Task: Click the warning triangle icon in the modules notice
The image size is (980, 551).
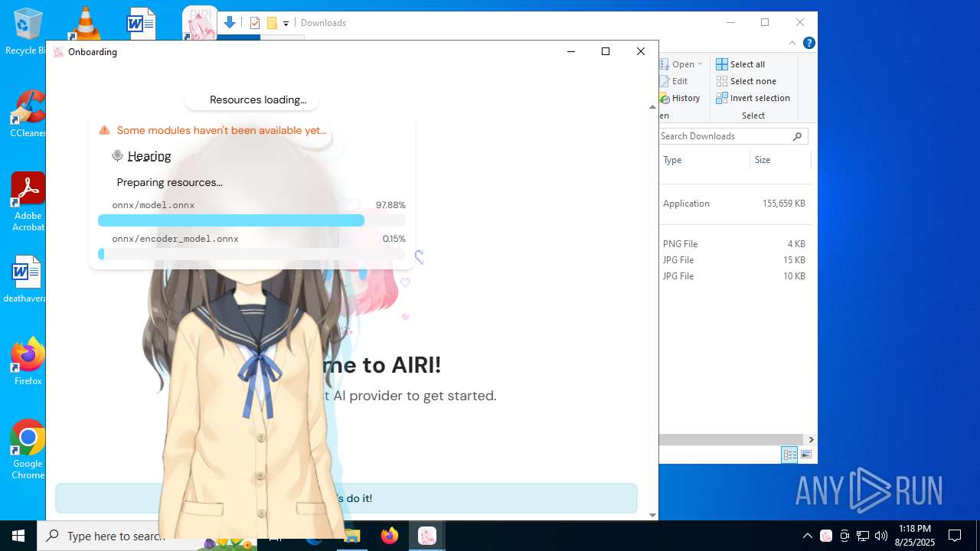Action: [104, 130]
